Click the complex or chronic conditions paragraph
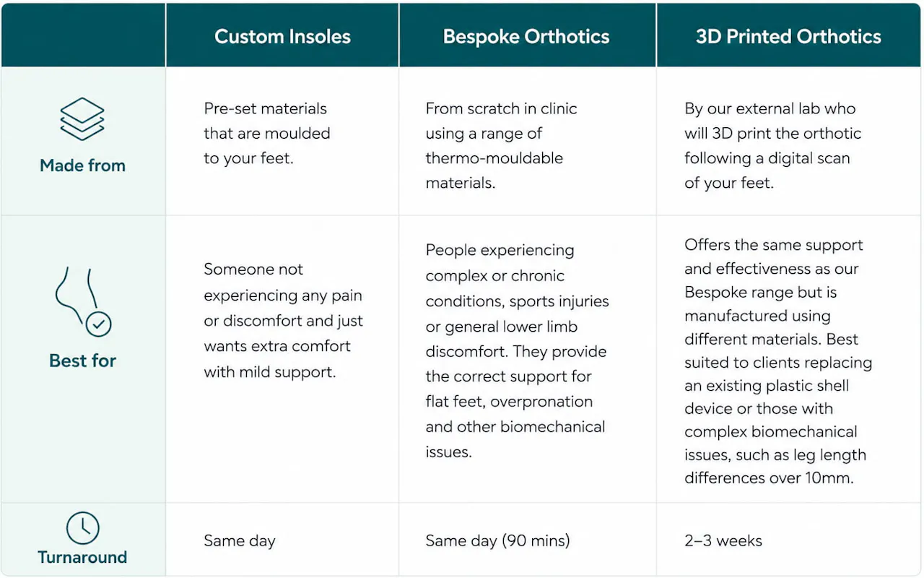 (517, 351)
